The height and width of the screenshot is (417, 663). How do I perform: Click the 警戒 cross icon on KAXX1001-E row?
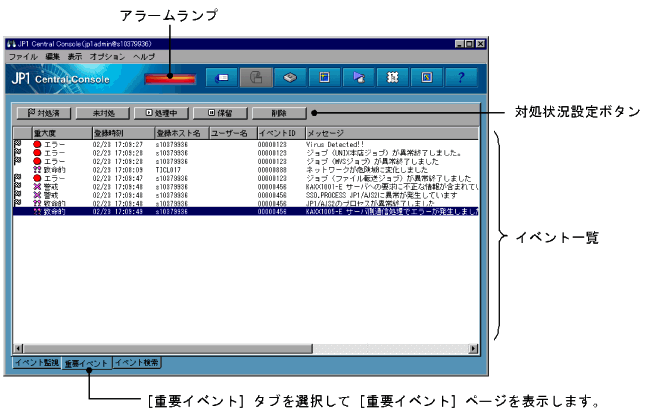click(37, 187)
